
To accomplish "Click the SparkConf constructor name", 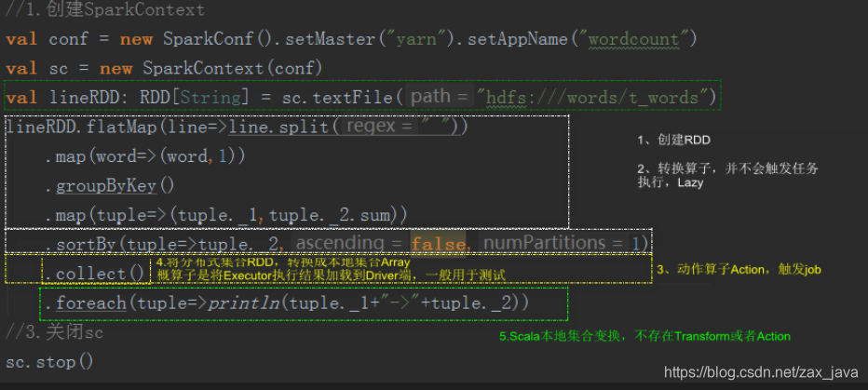I will pyautogui.click(x=208, y=39).
